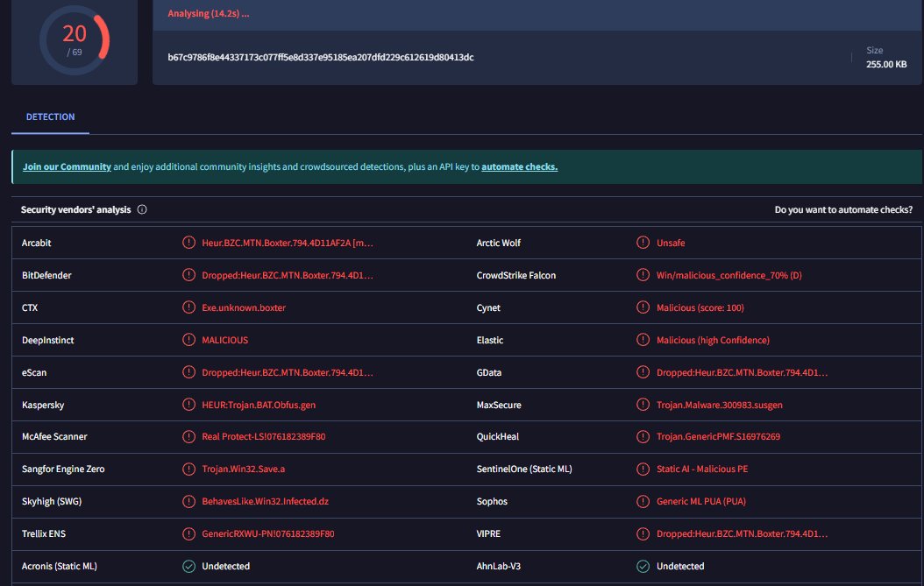Click the Analysing (14.2s) status text
The height and width of the screenshot is (586, 924).
tap(208, 13)
